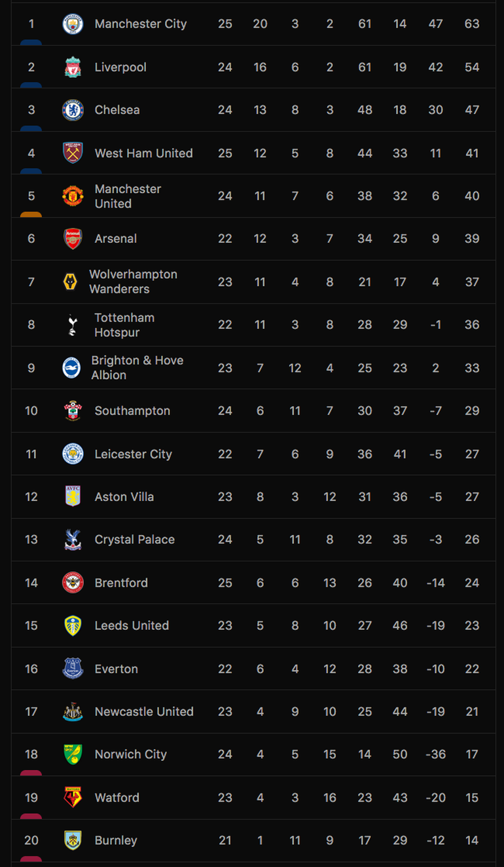Viewport: 504px width, 867px height.
Task: Click the Liverpool club crest
Action: tap(73, 67)
